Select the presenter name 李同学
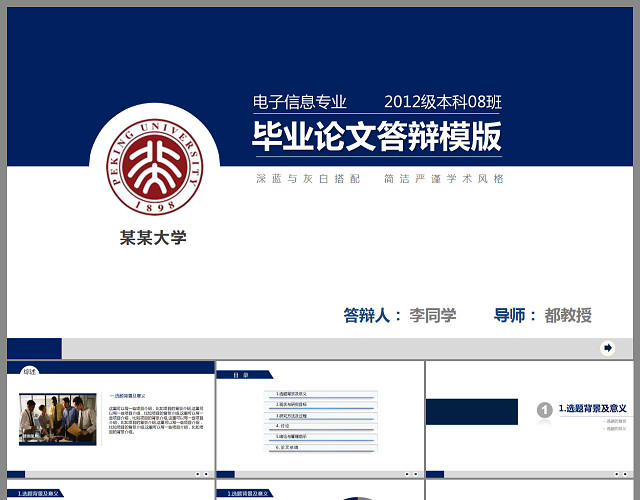 click(433, 315)
